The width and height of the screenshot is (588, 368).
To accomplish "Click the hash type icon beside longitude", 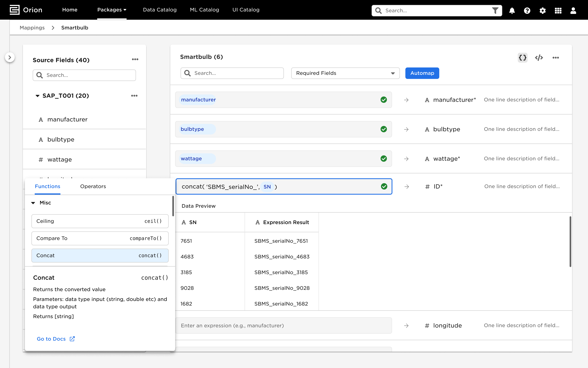I will [x=427, y=326].
